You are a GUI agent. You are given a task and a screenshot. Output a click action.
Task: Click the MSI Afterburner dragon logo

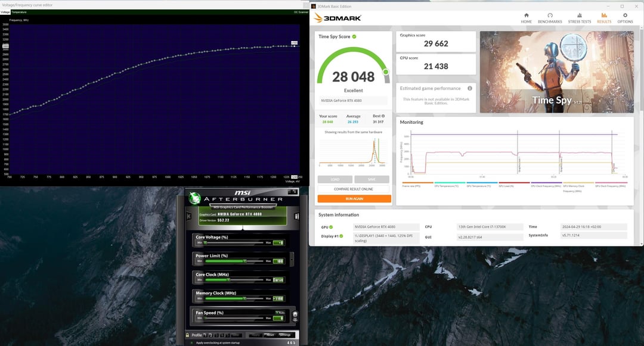click(x=194, y=198)
